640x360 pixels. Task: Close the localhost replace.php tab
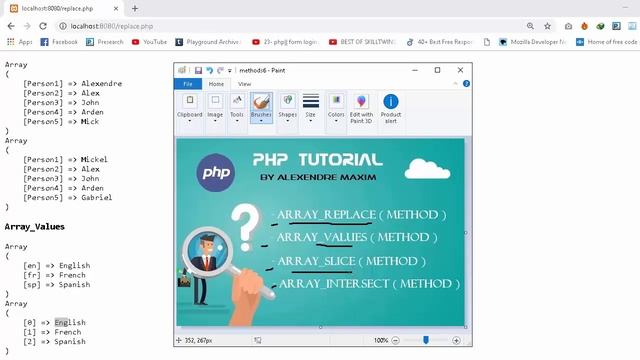(x=116, y=8)
